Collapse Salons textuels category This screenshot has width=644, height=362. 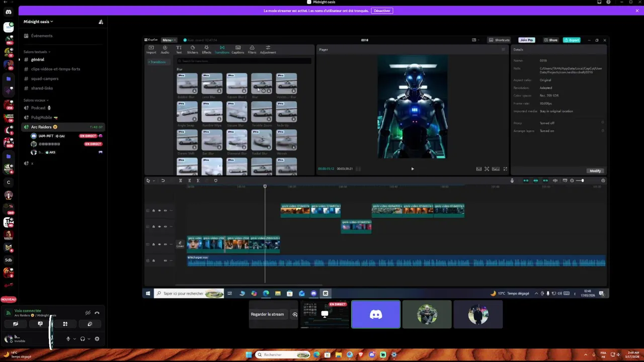(x=37, y=52)
